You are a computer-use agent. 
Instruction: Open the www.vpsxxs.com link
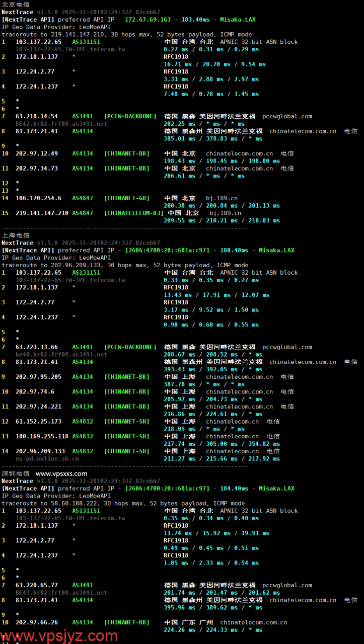coord(61,473)
